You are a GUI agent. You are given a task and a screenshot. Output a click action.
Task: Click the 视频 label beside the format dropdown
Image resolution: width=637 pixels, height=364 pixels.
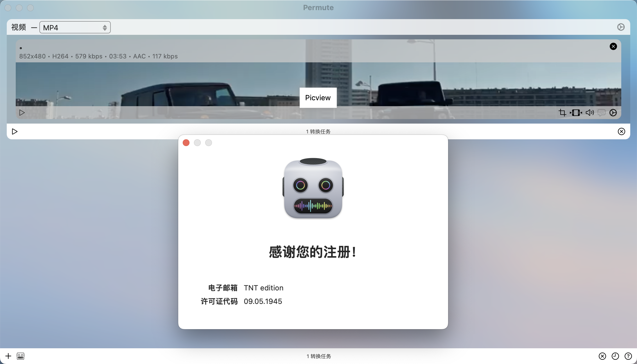[19, 27]
